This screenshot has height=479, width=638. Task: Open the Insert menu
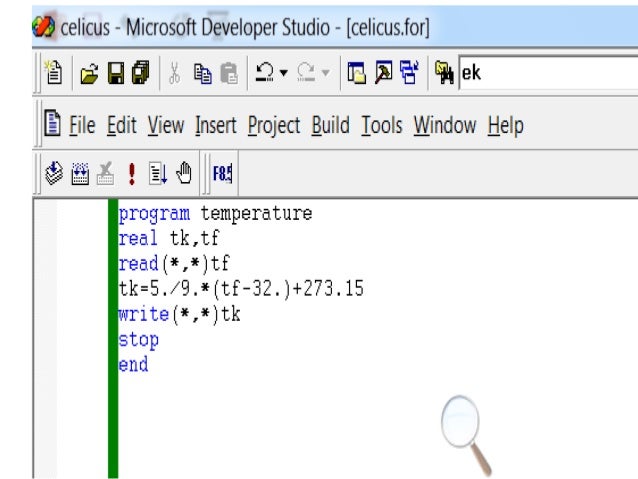tap(216, 125)
